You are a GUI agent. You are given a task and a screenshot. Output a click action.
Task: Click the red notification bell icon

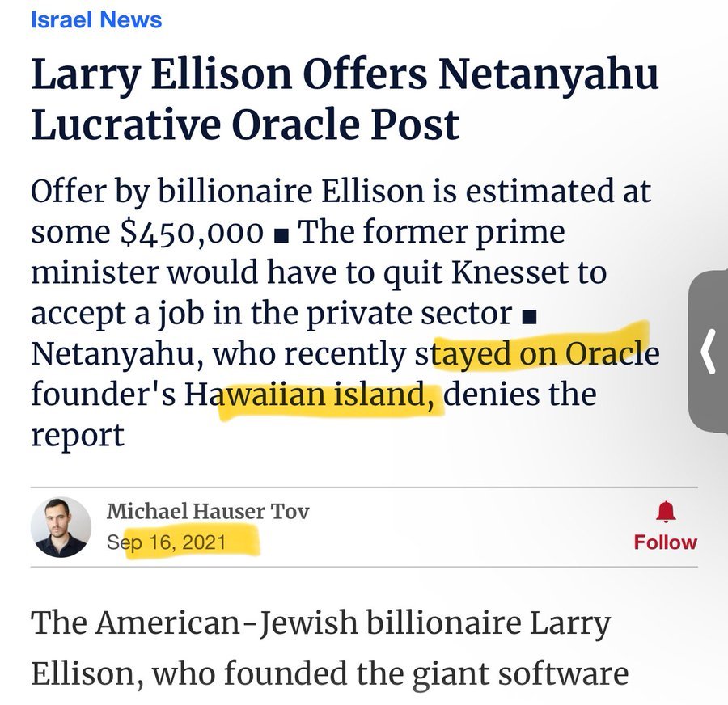666,512
